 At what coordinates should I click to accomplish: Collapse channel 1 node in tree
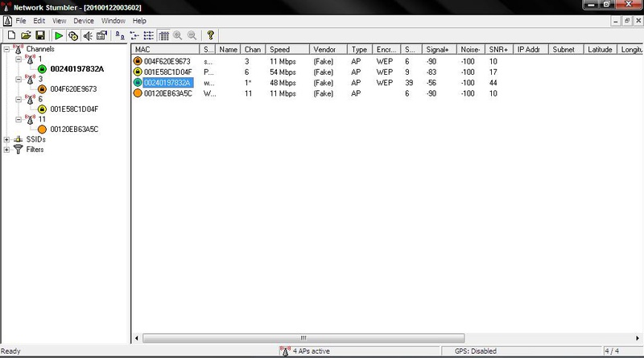[19, 59]
